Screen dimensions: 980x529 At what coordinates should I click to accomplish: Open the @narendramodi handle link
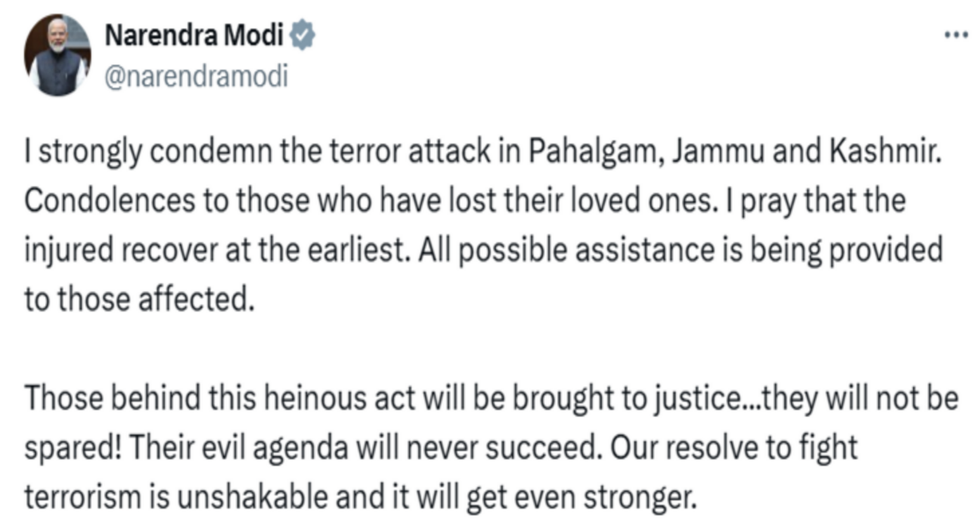(x=195, y=76)
